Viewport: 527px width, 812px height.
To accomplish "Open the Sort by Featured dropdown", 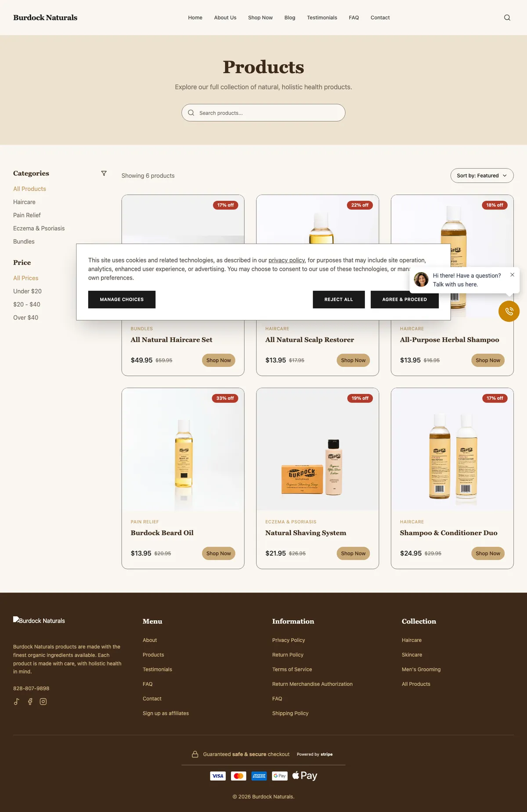I will tap(482, 176).
